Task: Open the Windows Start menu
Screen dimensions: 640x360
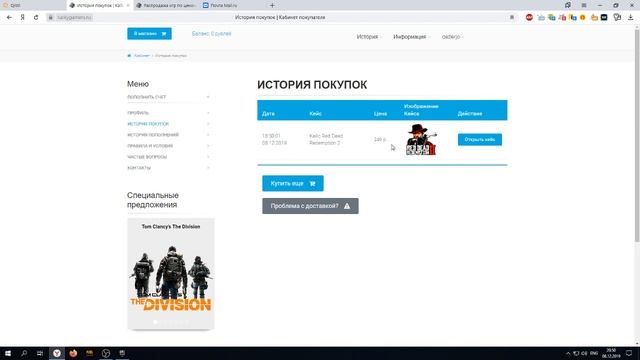Action: [8, 353]
